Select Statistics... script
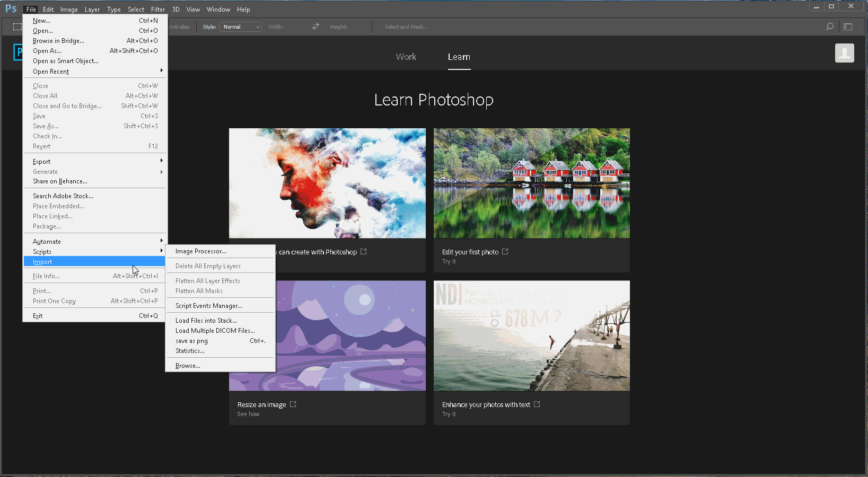The height and width of the screenshot is (477, 868). pyautogui.click(x=220, y=351)
